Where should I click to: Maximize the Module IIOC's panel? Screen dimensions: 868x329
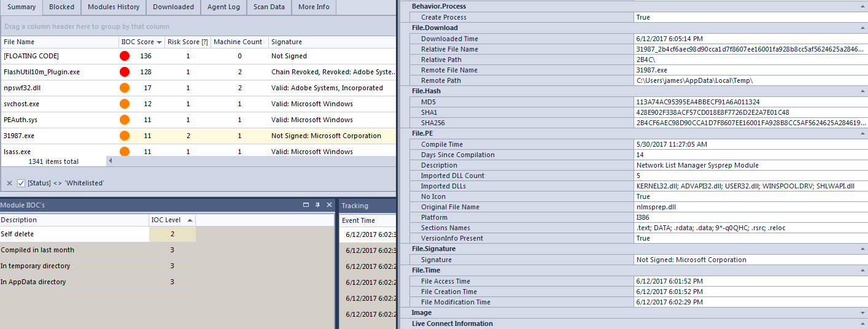click(306, 205)
